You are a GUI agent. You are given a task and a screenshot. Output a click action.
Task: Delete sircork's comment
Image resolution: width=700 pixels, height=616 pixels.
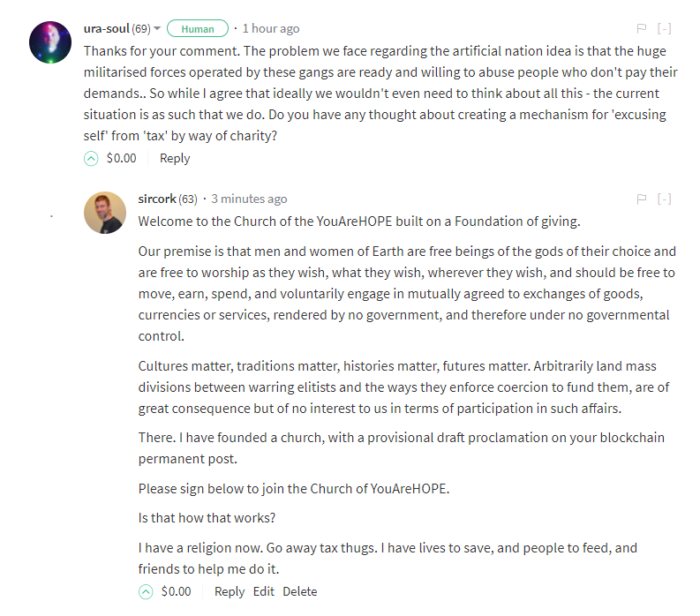[300, 591]
